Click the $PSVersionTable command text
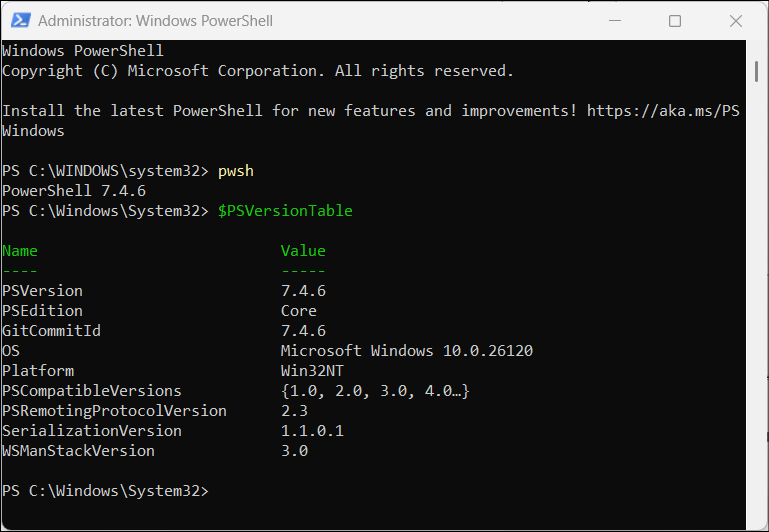Image resolution: width=769 pixels, height=532 pixels. [x=285, y=211]
